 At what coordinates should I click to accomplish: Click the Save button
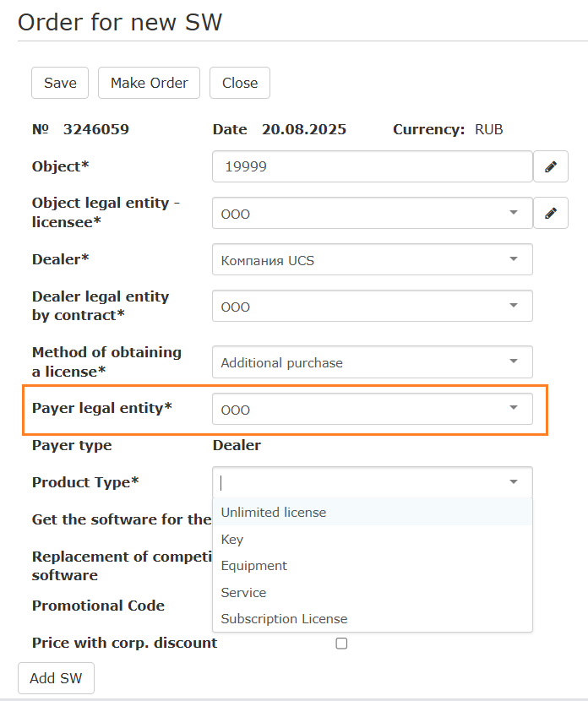pos(60,83)
